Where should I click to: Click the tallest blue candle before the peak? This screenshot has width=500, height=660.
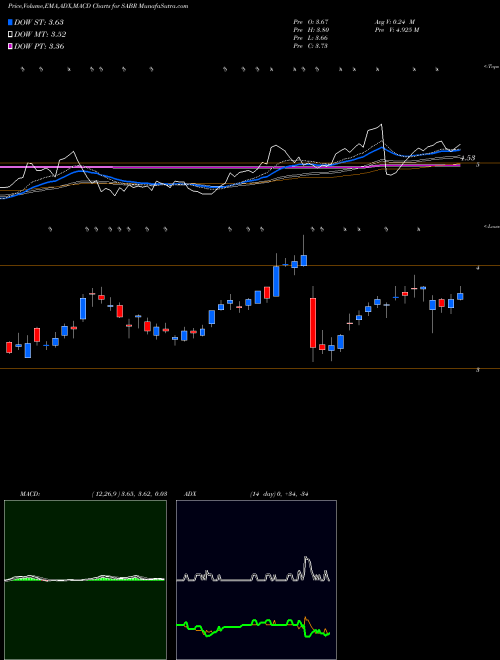(276, 281)
